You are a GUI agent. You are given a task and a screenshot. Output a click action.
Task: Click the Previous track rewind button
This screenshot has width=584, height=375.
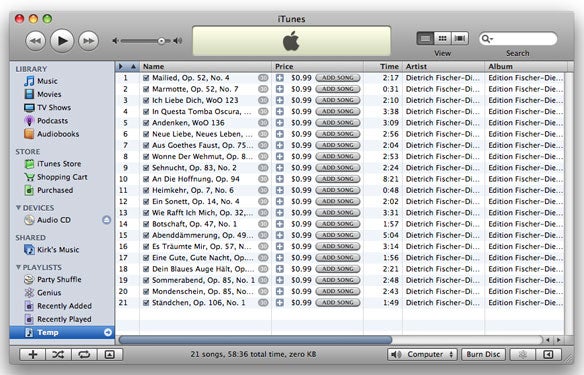click(35, 41)
